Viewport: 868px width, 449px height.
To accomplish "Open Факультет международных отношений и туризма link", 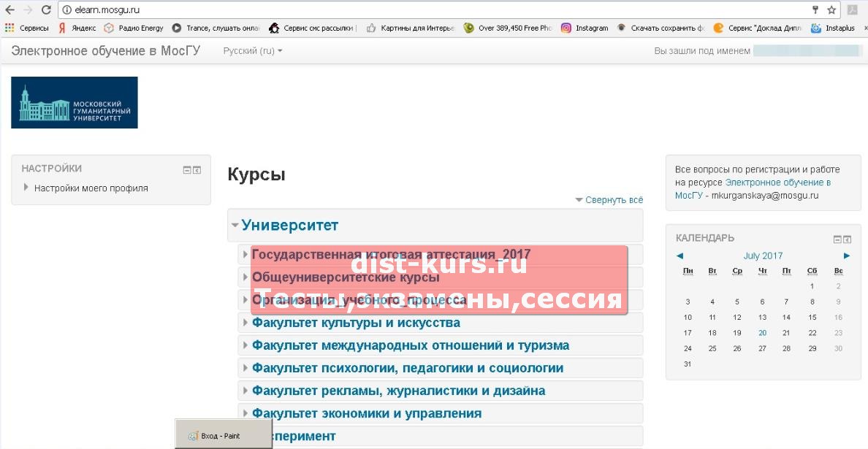I will (x=411, y=345).
